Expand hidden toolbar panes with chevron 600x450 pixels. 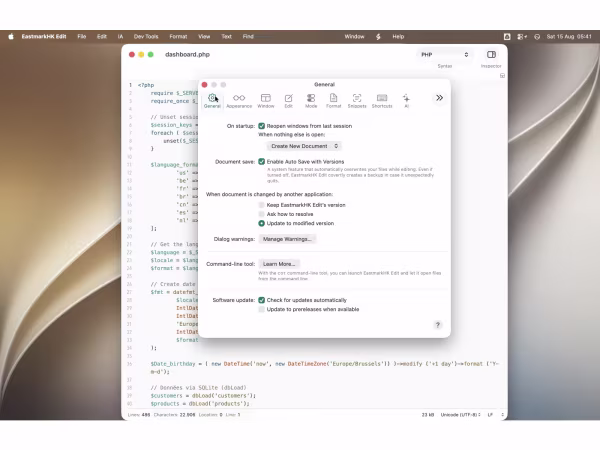coord(439,98)
